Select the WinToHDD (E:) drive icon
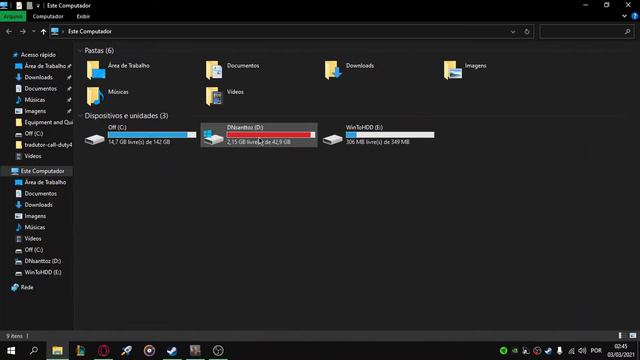This screenshot has height=360, width=640. tap(333, 139)
